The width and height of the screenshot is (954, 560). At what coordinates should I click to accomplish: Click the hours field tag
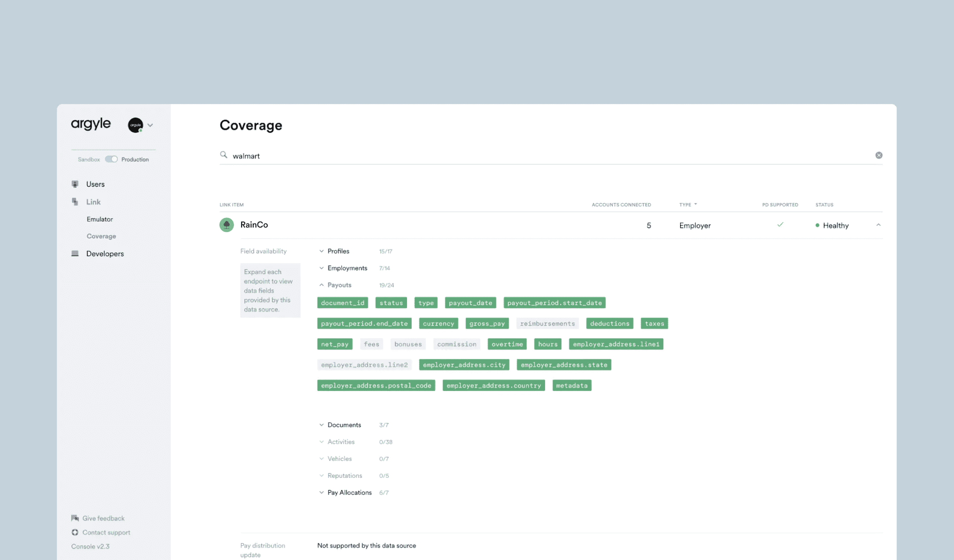[x=548, y=344]
